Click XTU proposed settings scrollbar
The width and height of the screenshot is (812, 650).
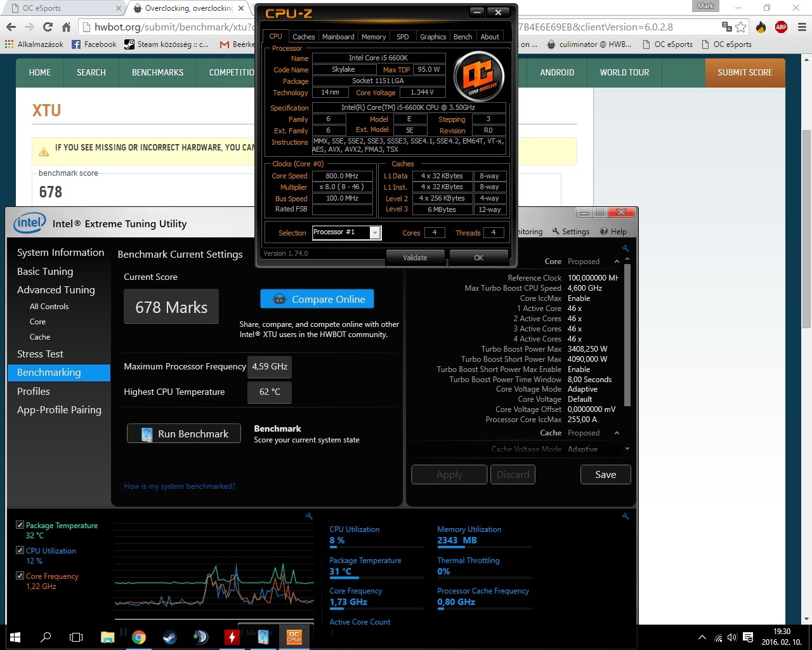(627, 335)
